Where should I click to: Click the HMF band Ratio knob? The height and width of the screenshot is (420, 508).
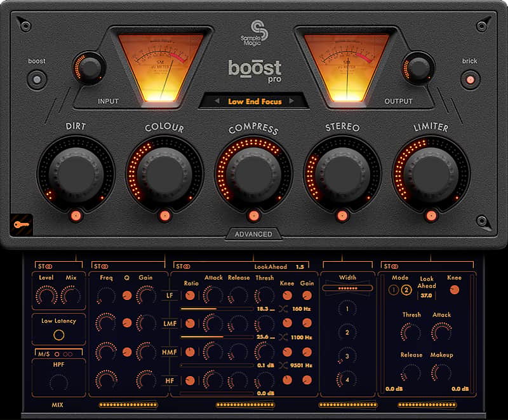(190, 352)
